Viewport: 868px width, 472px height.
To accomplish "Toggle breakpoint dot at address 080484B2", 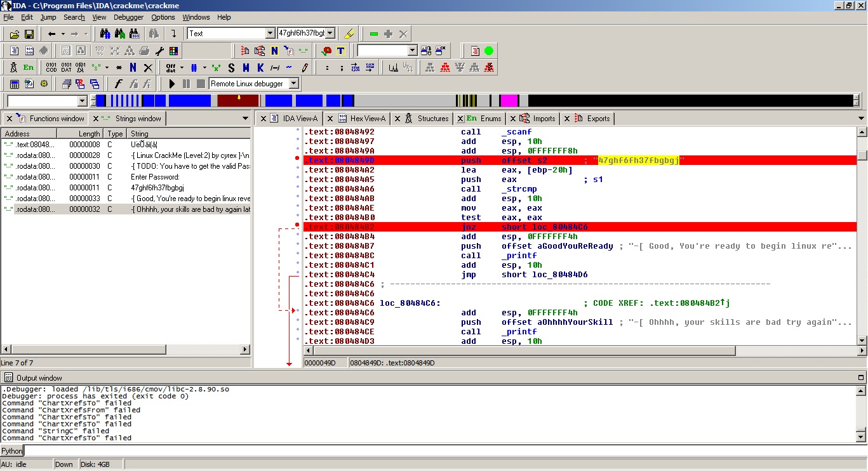I will click(297, 225).
